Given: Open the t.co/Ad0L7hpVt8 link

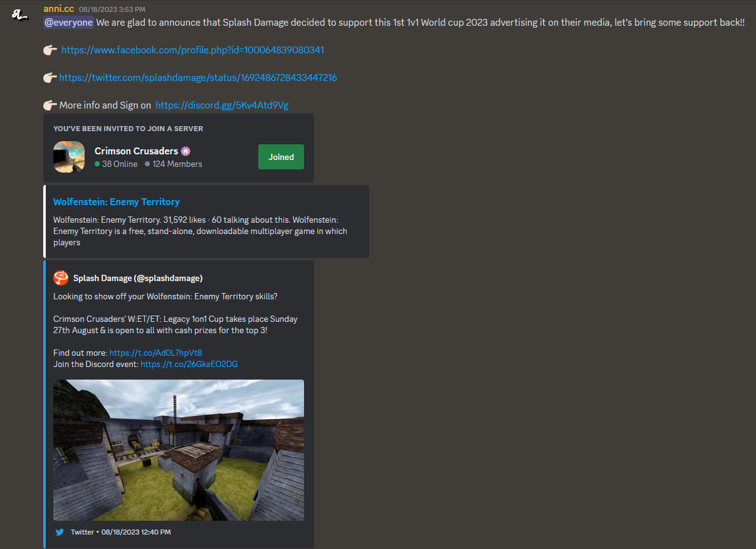Looking at the screenshot, I should [x=155, y=353].
